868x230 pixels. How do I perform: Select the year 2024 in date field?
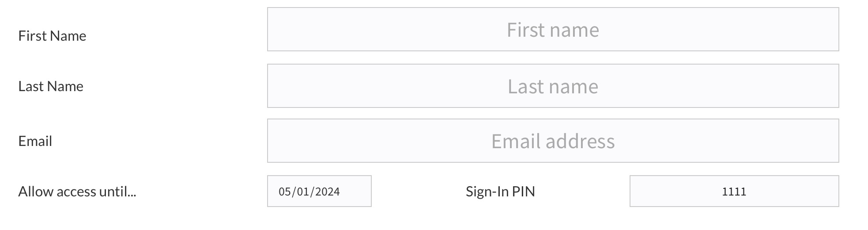(327, 192)
